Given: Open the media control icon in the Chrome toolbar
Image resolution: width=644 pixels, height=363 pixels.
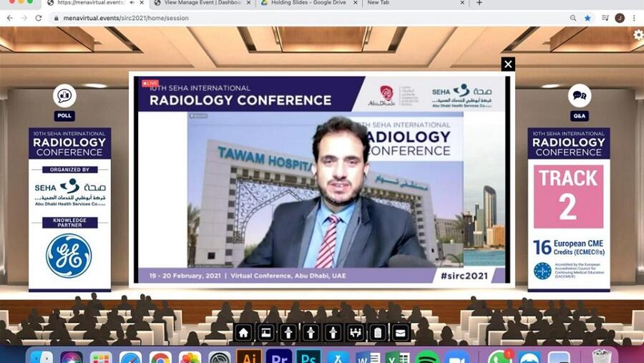Looking at the screenshot, I should (x=605, y=18).
